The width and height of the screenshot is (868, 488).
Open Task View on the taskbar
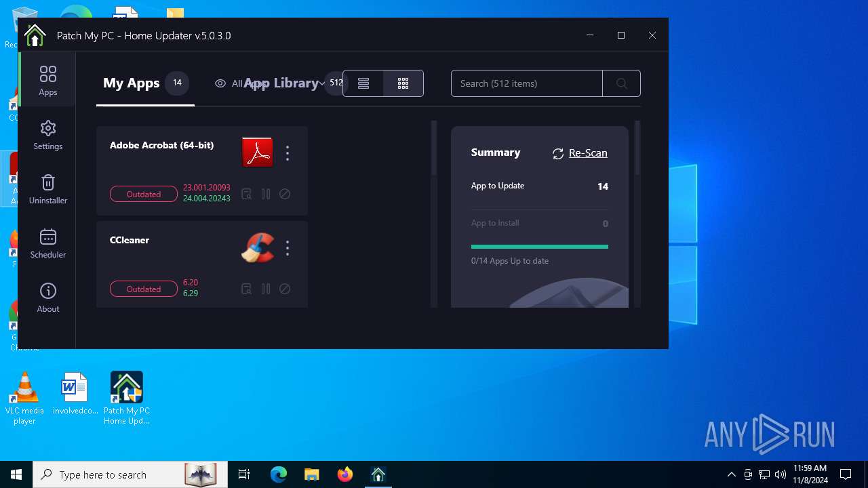tap(244, 474)
